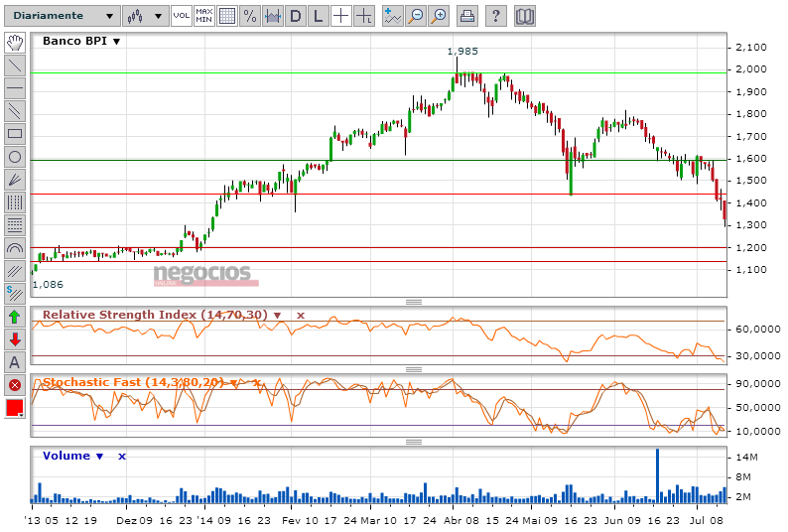Click the 14M volume axis label
788x532 pixels.
[x=746, y=458]
